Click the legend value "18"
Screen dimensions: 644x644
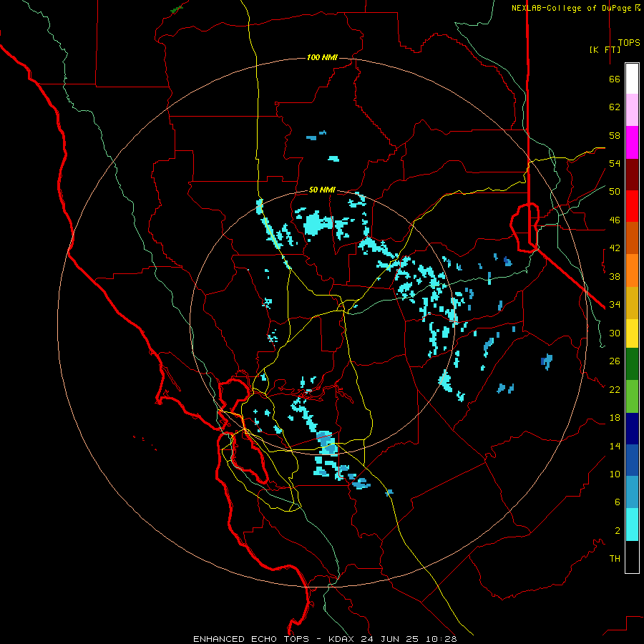point(615,418)
